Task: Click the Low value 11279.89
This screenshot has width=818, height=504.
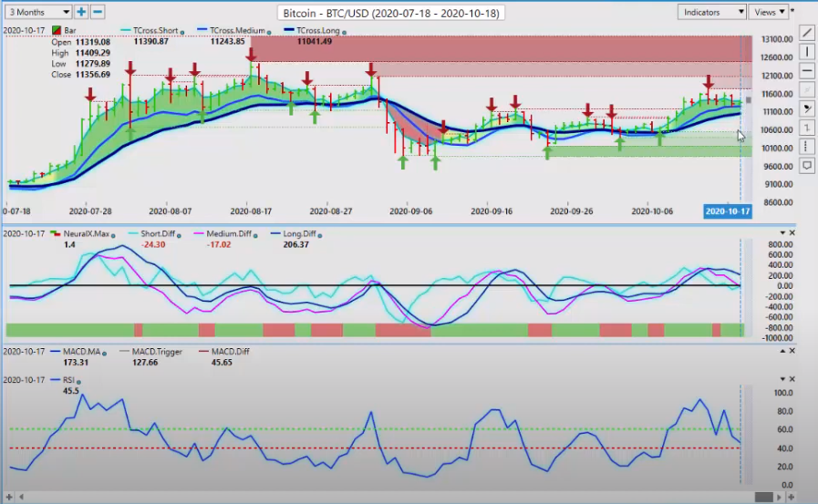Action: coord(93,64)
